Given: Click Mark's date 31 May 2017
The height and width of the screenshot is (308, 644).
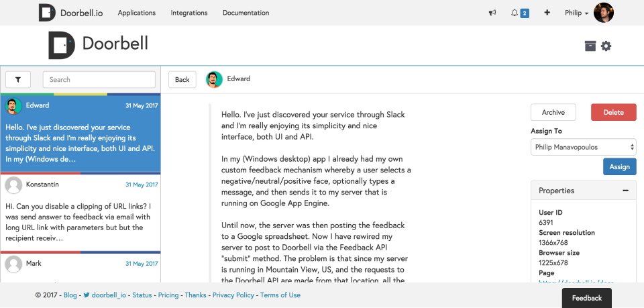Looking at the screenshot, I should 142,264.
